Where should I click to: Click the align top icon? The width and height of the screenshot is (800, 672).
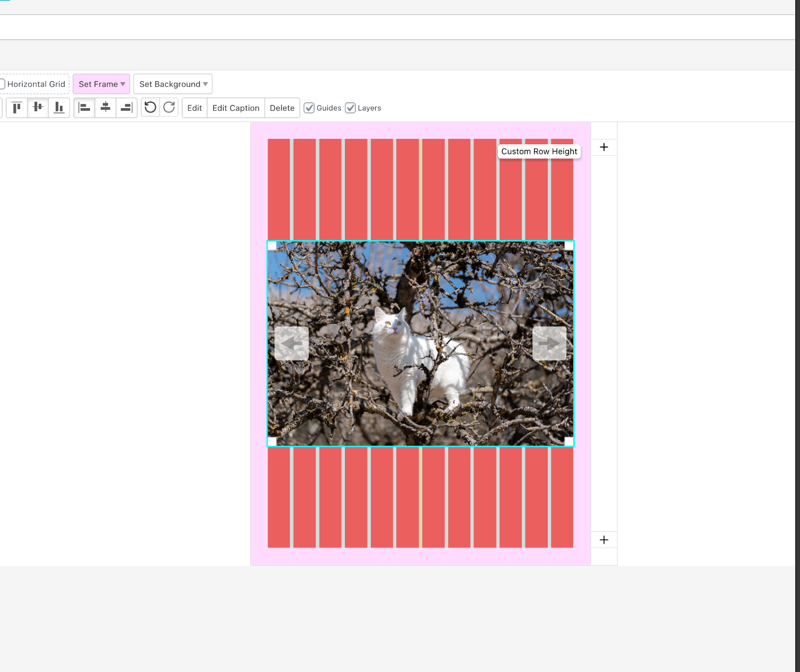(x=17, y=108)
